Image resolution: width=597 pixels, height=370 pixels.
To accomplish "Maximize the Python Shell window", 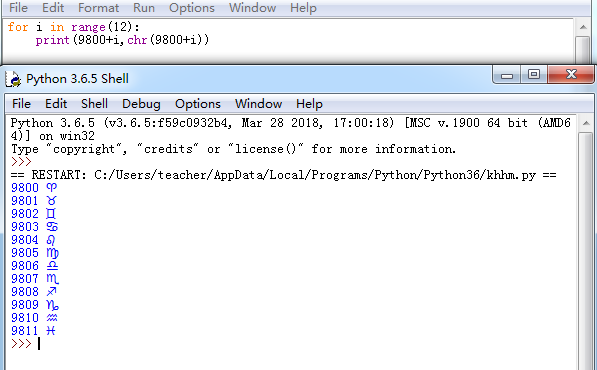I will pyautogui.click(x=534, y=74).
